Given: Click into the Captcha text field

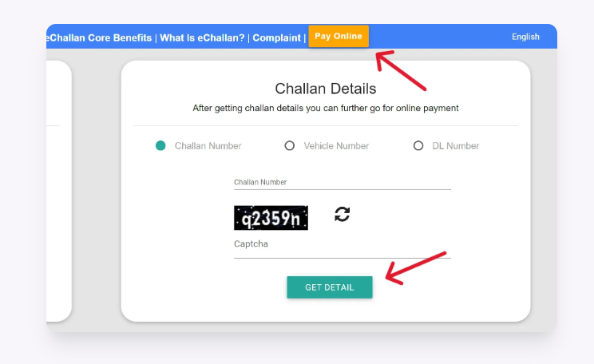Looking at the screenshot, I should (x=342, y=247).
